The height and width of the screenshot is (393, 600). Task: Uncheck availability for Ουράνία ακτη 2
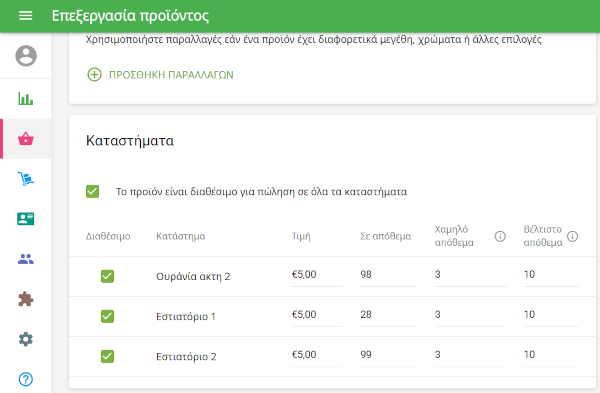click(x=108, y=276)
